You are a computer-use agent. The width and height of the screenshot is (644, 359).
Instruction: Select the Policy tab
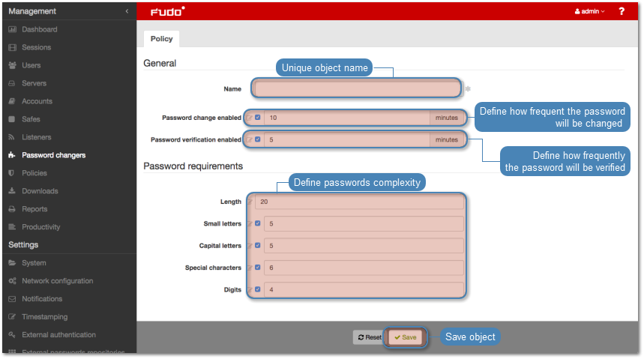161,39
